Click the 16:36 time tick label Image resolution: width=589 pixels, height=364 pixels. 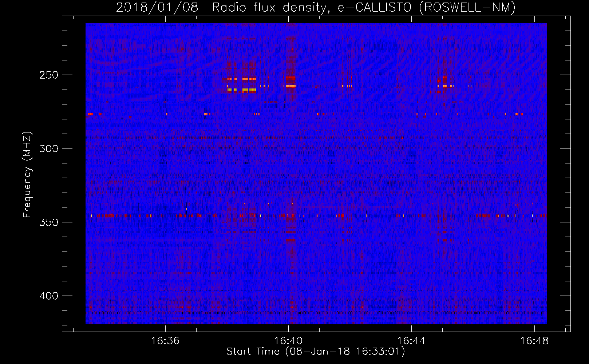pyautogui.click(x=165, y=341)
